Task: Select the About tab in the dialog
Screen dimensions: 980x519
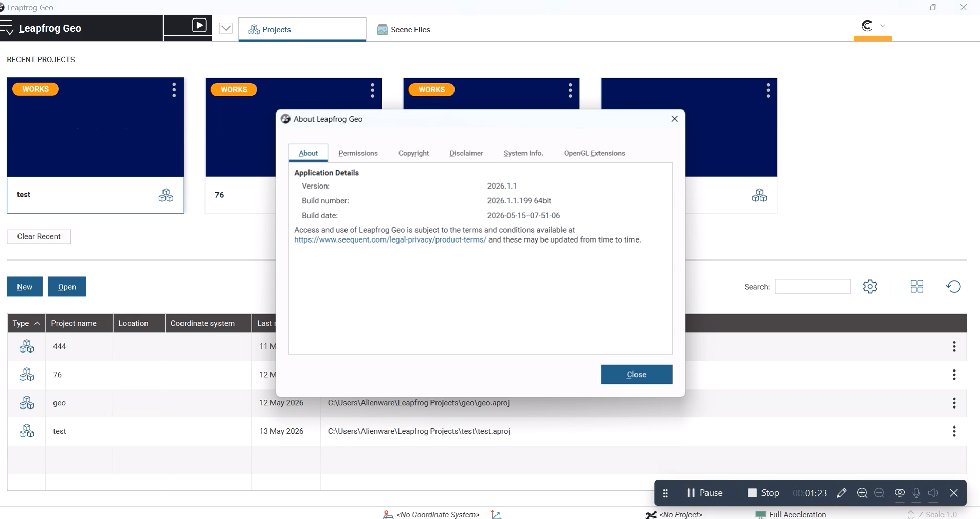Action: point(308,153)
